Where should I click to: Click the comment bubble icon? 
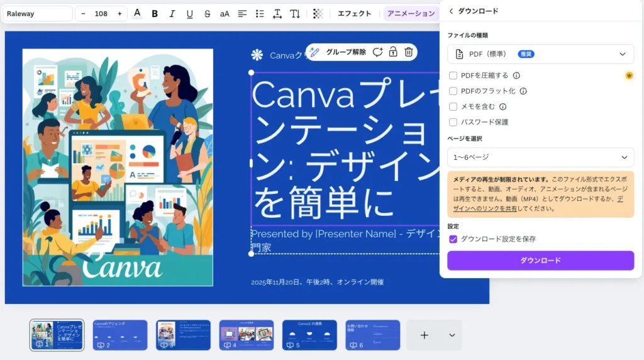point(377,52)
